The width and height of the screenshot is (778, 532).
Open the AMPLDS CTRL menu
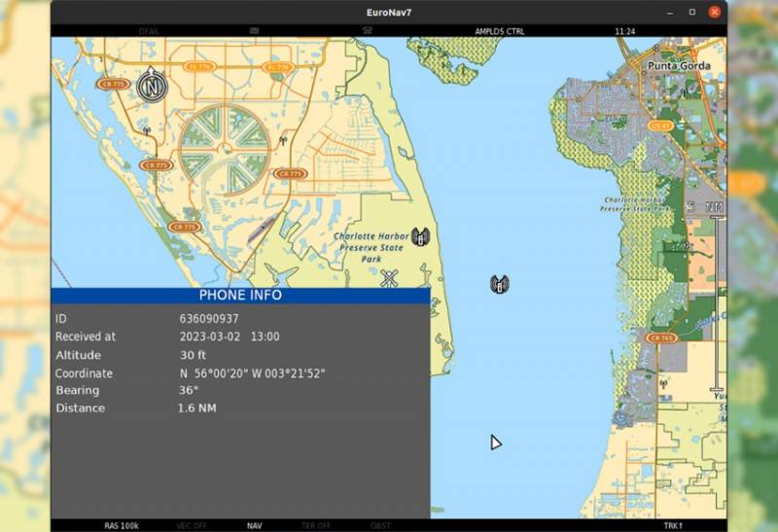tap(499, 31)
